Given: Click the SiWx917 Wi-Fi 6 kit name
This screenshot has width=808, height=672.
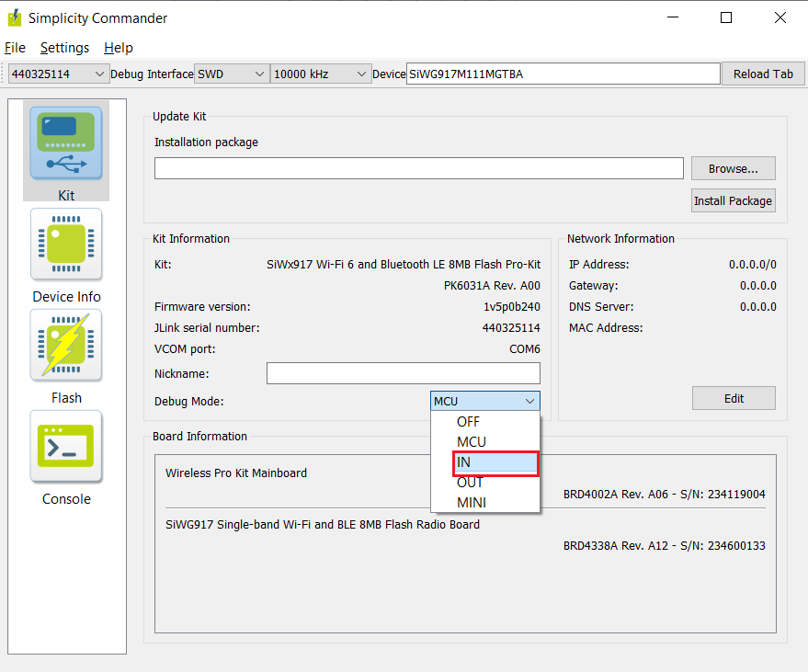Looking at the screenshot, I should 404,265.
